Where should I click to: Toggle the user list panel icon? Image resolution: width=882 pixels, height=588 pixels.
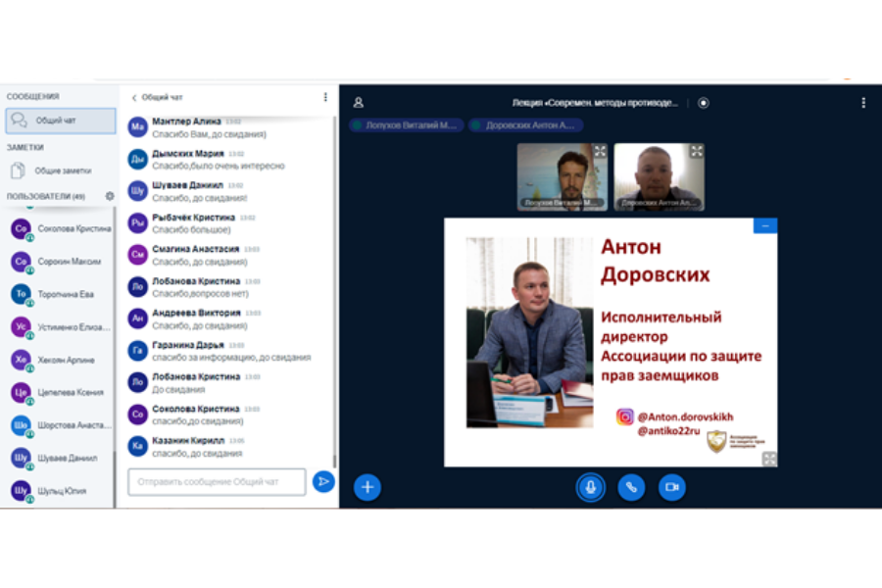[x=359, y=102]
